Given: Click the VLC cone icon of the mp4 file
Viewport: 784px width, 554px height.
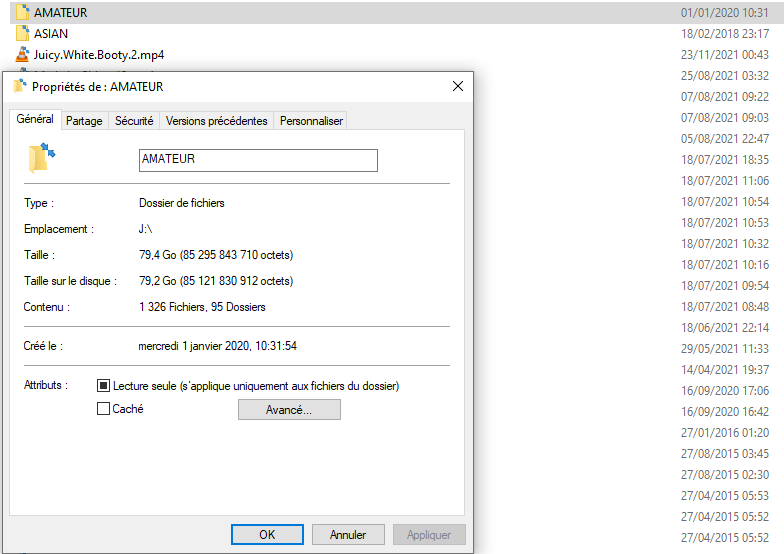Looking at the screenshot, I should pos(22,55).
